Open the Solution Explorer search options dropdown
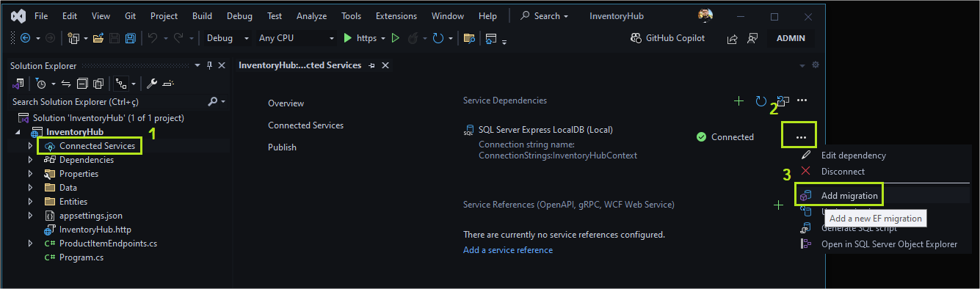The image size is (980, 289). (x=222, y=102)
